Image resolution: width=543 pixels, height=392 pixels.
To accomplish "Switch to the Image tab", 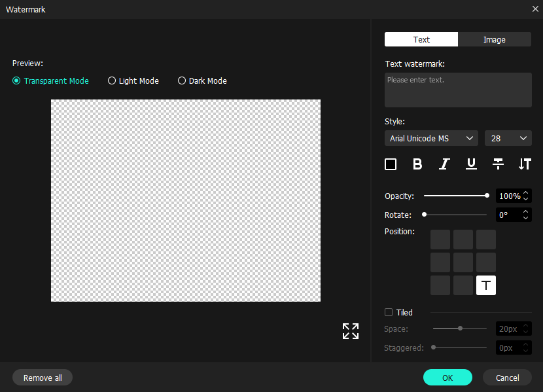I will tap(495, 39).
